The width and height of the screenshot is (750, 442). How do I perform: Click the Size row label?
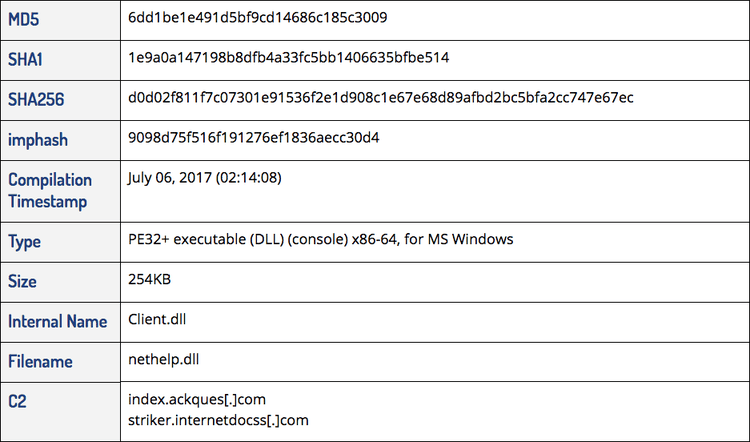23,281
